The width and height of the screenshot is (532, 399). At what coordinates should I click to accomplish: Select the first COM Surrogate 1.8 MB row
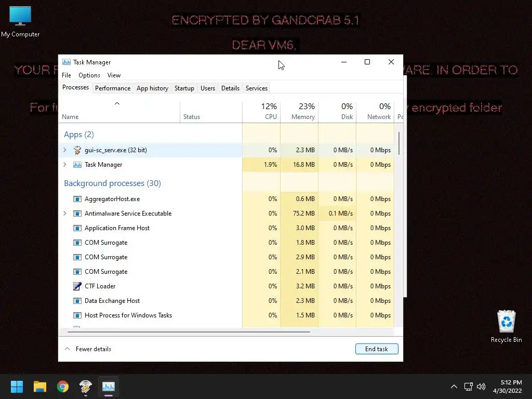pos(226,243)
